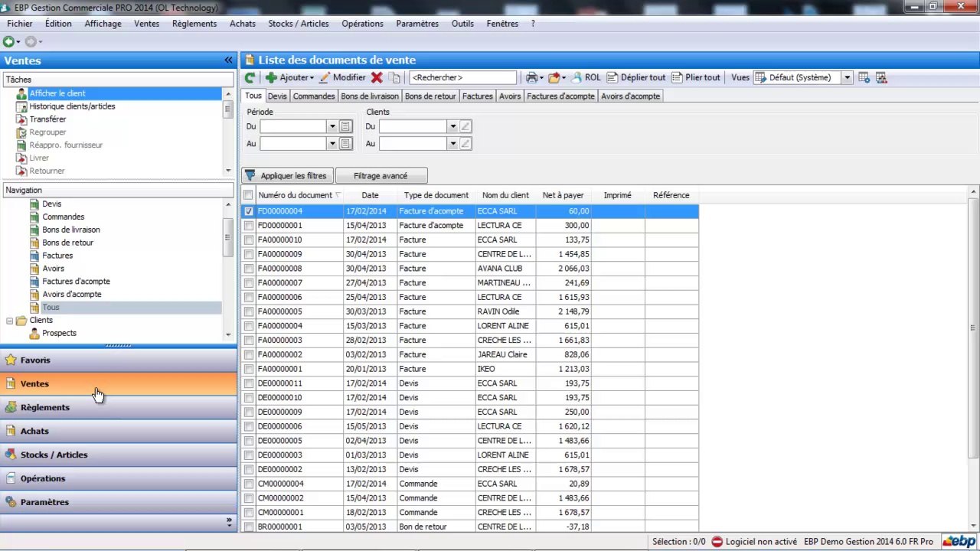The image size is (980, 551).
Task: Click the document list vertical scrollbar
Action: (x=974, y=329)
